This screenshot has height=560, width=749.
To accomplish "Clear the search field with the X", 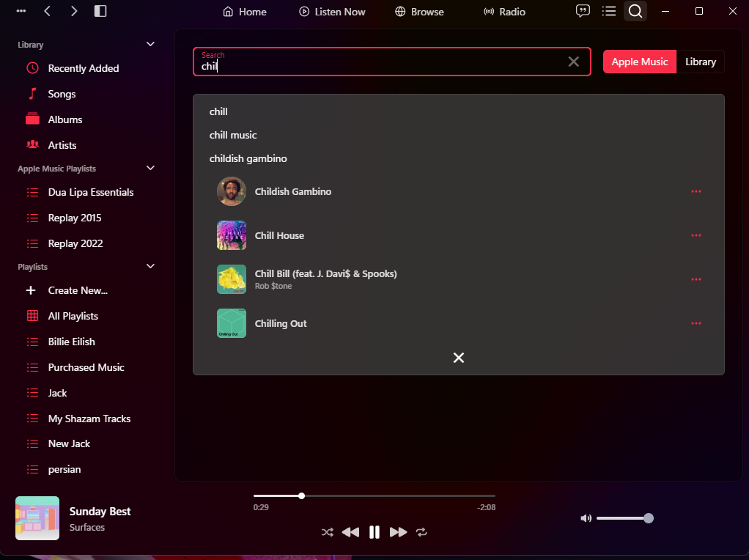I will click(573, 62).
